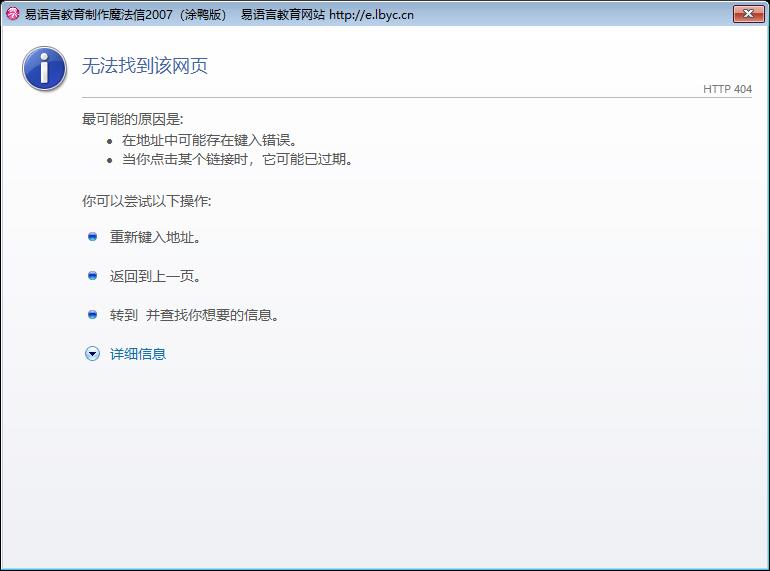770x571 pixels.
Task: Close the window with the red X button
Action: tap(748, 14)
